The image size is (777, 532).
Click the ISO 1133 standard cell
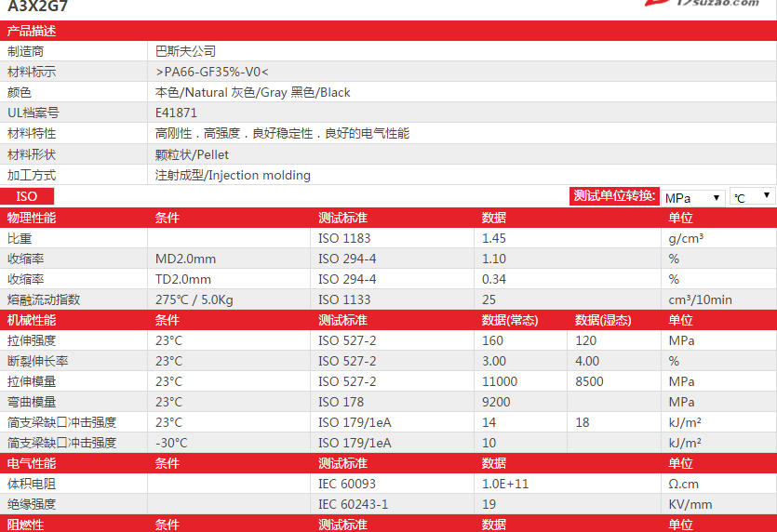point(344,299)
